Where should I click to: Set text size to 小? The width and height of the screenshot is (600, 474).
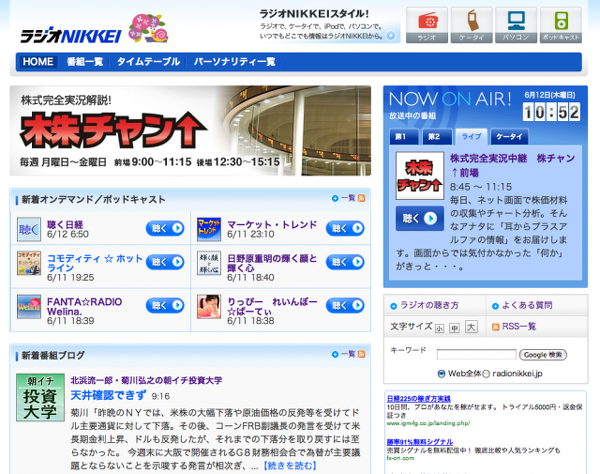pyautogui.click(x=439, y=329)
